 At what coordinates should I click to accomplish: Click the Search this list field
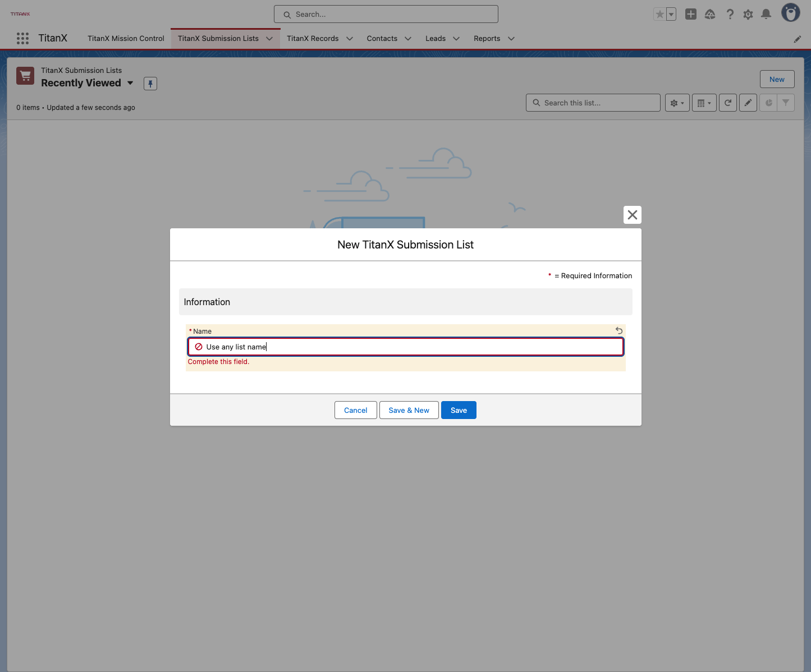(x=593, y=103)
